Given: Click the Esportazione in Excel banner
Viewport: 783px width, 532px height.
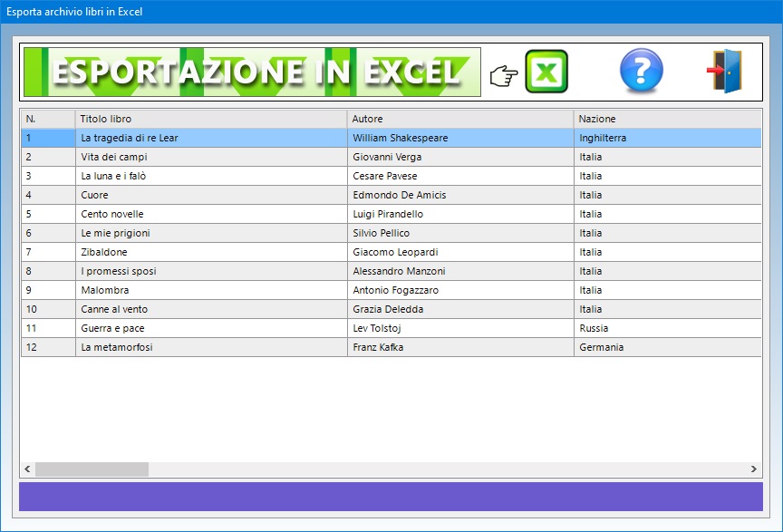Looking at the screenshot, I should (252, 73).
